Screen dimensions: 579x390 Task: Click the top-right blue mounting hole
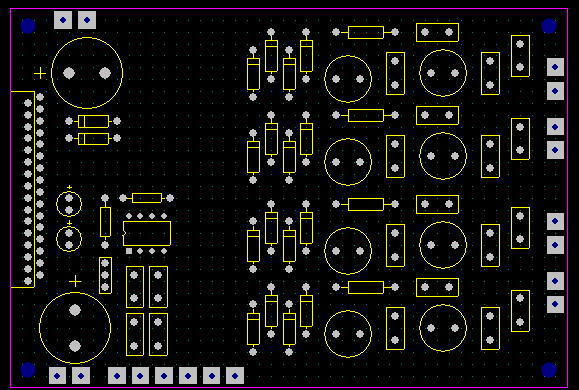pos(549,26)
